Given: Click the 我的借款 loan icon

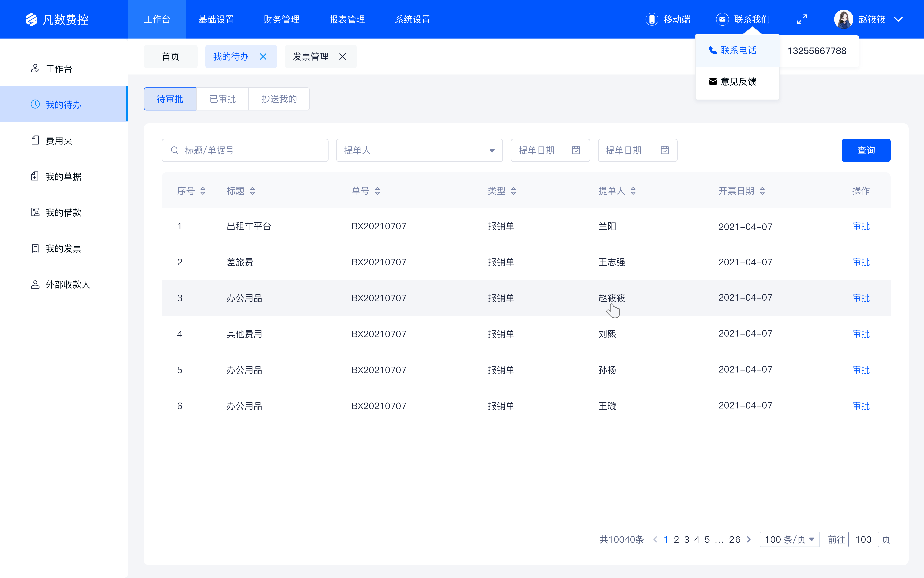Looking at the screenshot, I should click(x=35, y=212).
